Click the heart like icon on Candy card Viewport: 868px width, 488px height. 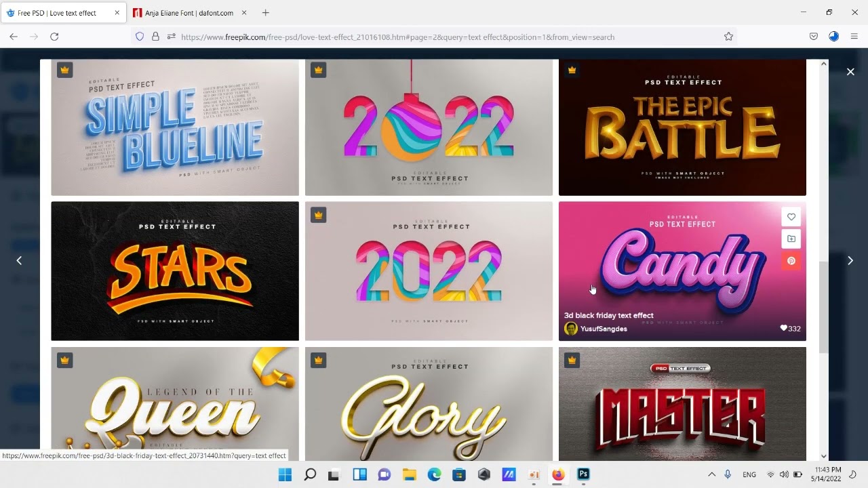coord(791,217)
